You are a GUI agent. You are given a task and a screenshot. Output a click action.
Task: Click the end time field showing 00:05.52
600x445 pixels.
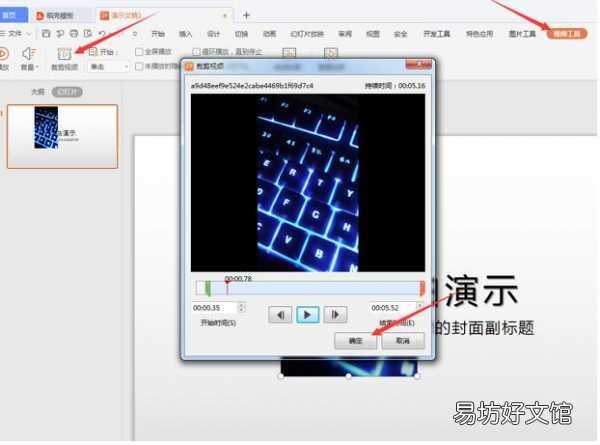pyautogui.click(x=393, y=308)
